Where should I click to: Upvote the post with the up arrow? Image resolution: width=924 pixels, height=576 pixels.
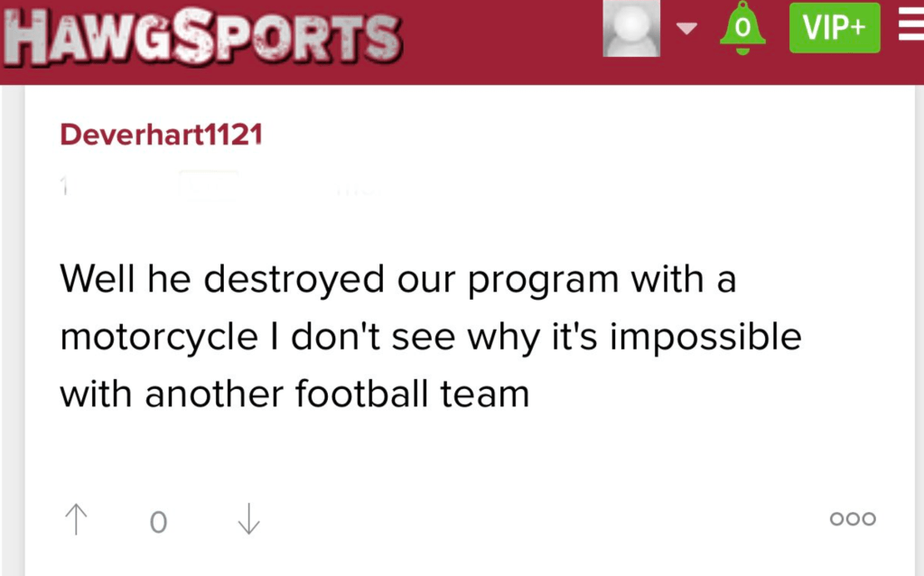(77, 519)
